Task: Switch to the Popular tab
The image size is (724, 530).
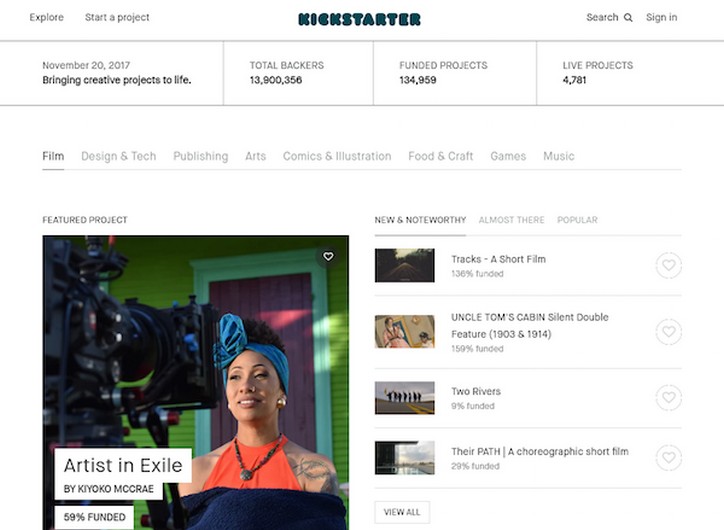Action: coord(577,220)
